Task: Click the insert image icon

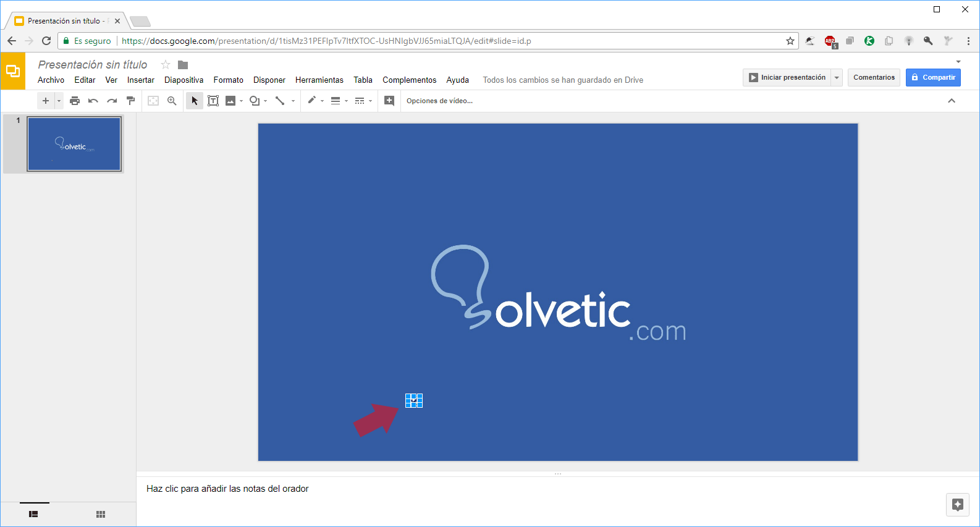Action: [x=230, y=101]
